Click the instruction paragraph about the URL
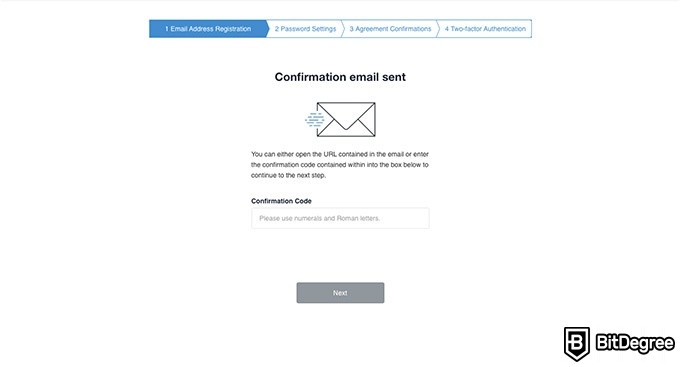The height and width of the screenshot is (367, 680). (340, 165)
